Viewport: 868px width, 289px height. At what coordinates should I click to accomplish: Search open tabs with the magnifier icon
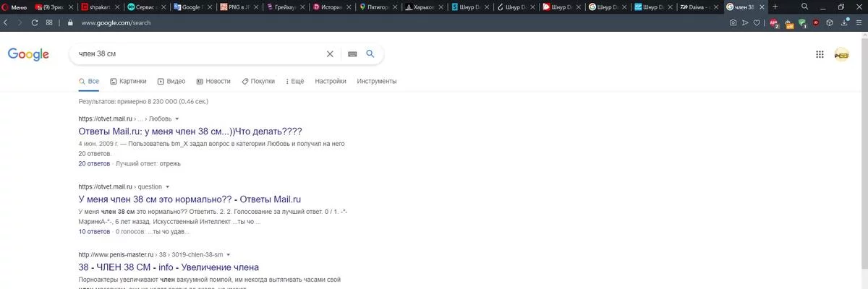pos(806,7)
